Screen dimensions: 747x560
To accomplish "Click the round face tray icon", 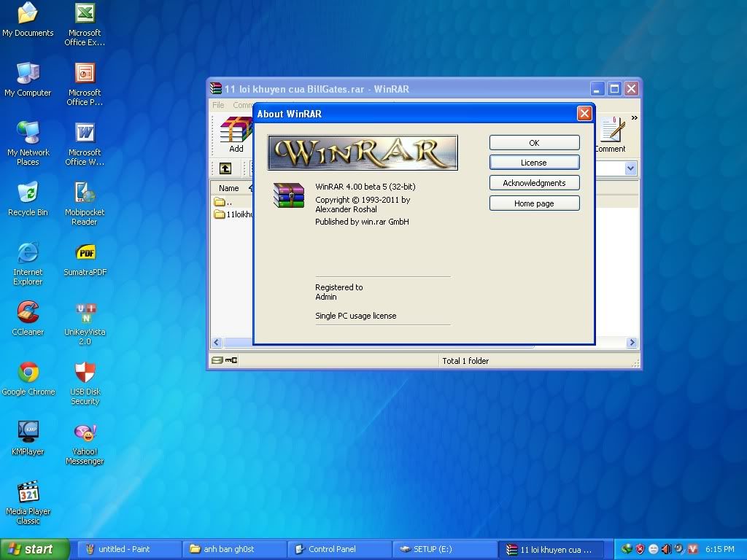I will tap(653, 549).
